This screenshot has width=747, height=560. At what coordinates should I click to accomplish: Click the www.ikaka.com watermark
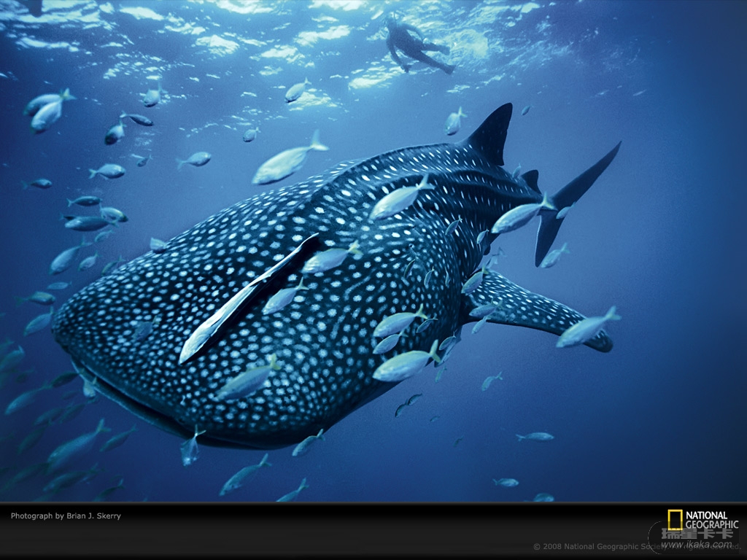tap(697, 545)
